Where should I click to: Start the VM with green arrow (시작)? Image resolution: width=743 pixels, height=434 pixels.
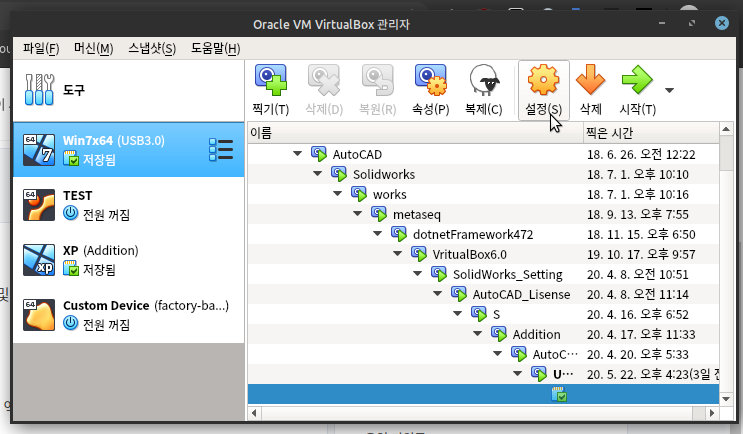tap(637, 80)
